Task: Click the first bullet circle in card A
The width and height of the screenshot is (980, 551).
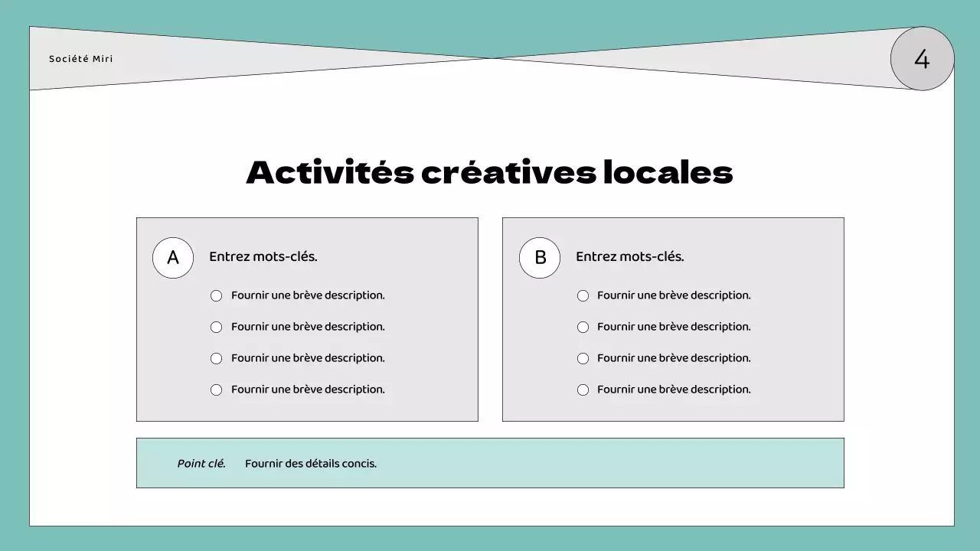Action: click(217, 296)
